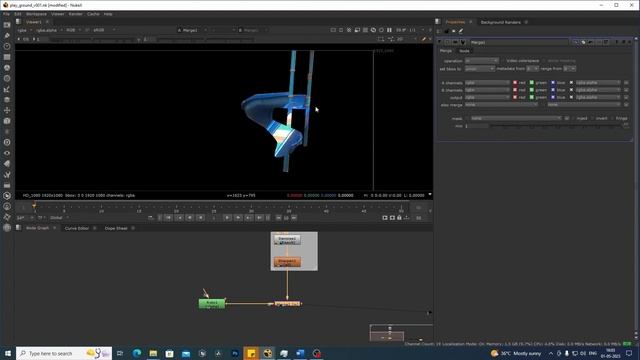Open the Deep nodes menu in left toolbar
Image resolution: width=640 pixels, height=360 pixels.
pos(7,142)
